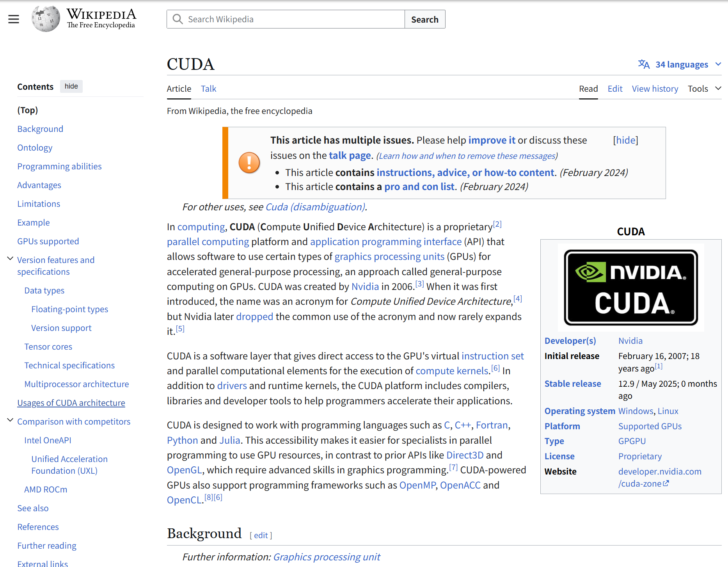Go to Limitations section
This screenshot has width=728, height=567.
39,204
